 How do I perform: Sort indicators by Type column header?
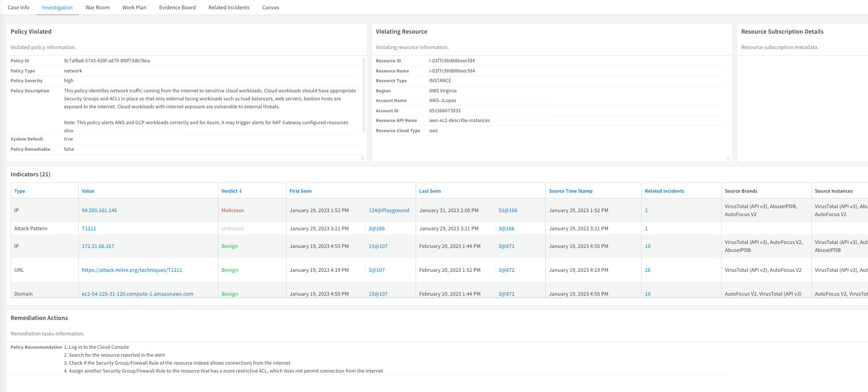pos(19,191)
